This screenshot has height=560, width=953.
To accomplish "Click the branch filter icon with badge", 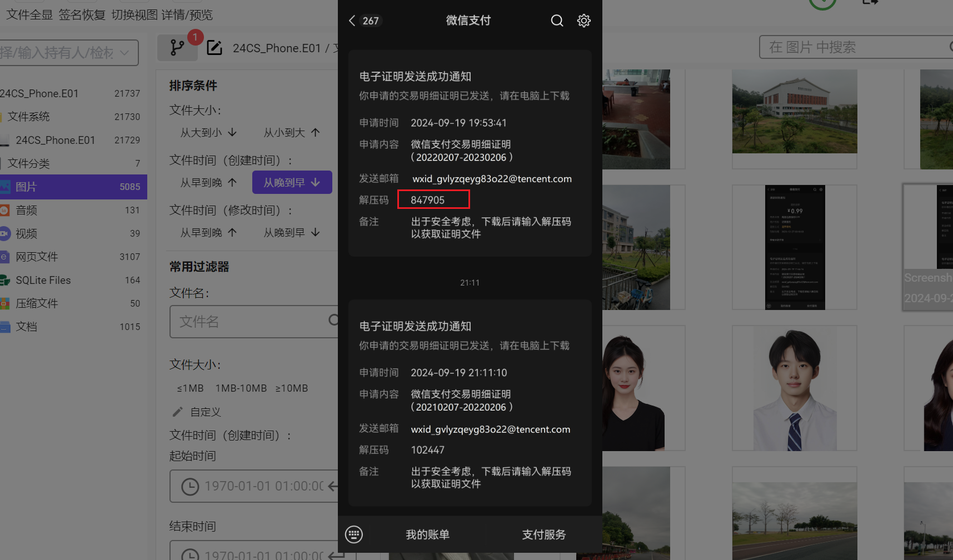I will click(177, 48).
